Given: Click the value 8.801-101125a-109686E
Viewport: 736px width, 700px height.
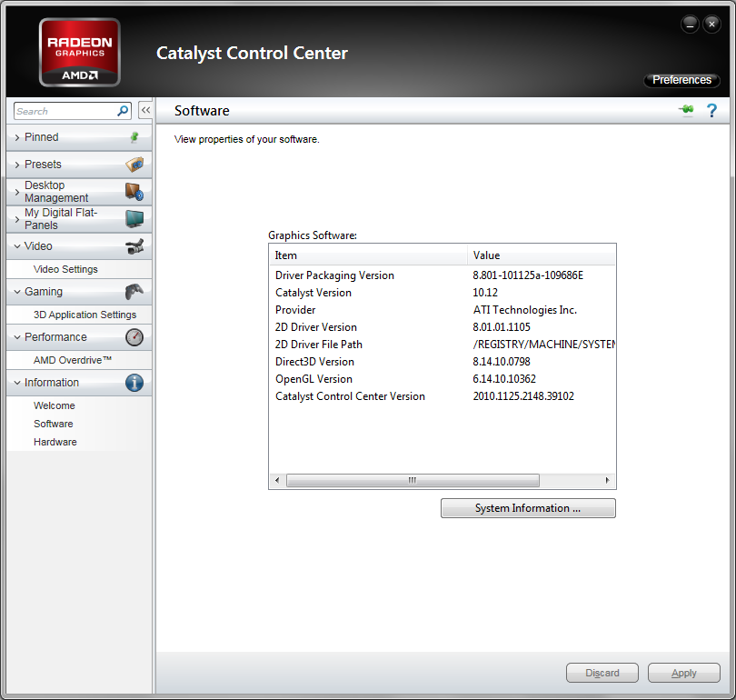Looking at the screenshot, I should coord(528,275).
